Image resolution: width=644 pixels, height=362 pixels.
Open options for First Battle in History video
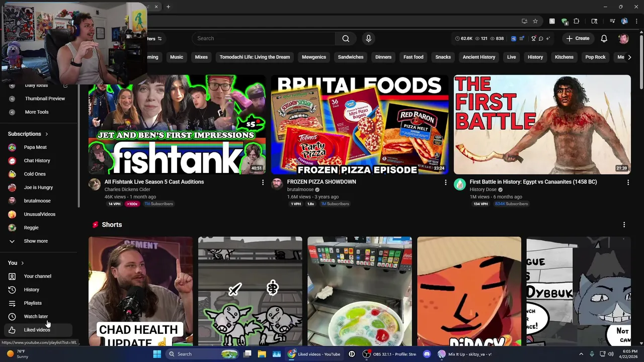(628, 183)
